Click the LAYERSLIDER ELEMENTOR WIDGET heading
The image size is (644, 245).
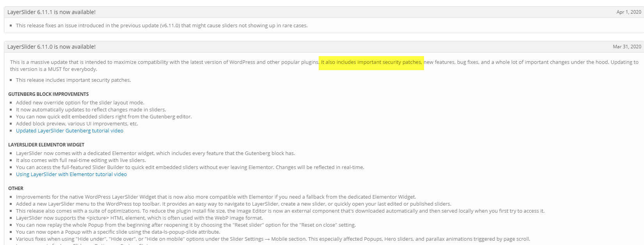46,145
